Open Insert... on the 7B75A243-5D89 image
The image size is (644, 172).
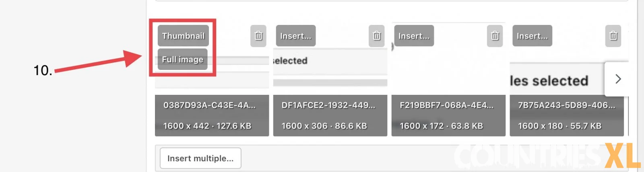(532, 36)
